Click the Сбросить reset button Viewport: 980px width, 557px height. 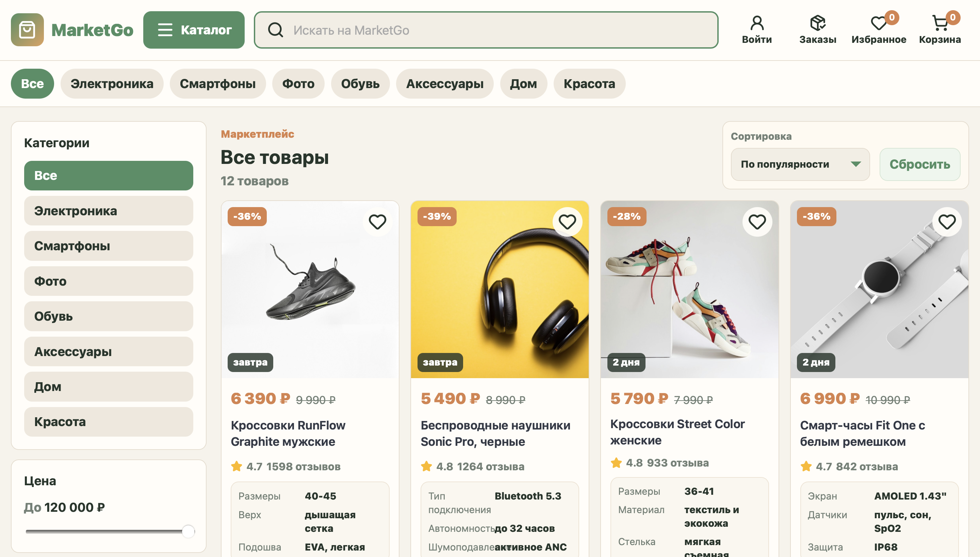coord(920,165)
